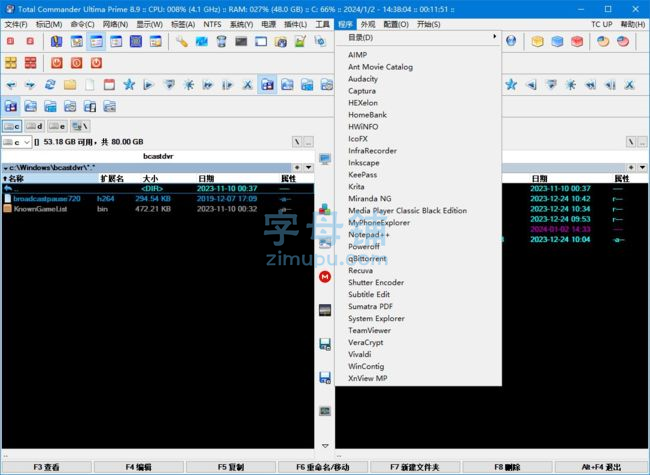Click the red calendar icon

click(109, 85)
